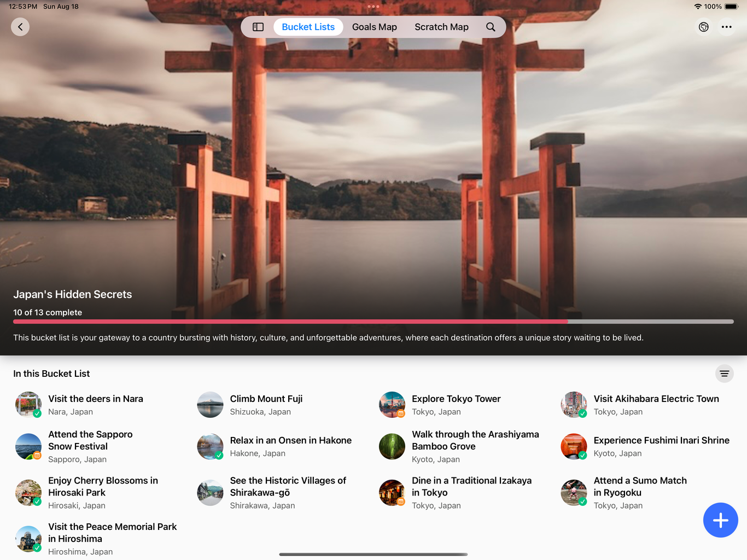Toggle the sidebar panel icon
Viewport: 747px width, 560px height.
point(258,27)
